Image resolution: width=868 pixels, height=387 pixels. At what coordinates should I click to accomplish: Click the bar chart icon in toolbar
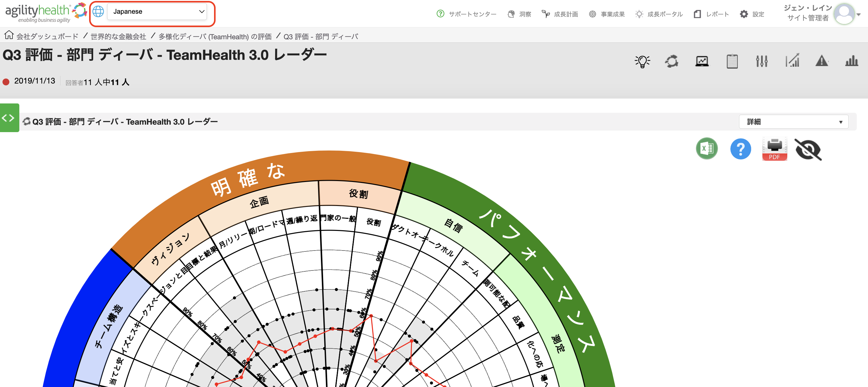[851, 61]
